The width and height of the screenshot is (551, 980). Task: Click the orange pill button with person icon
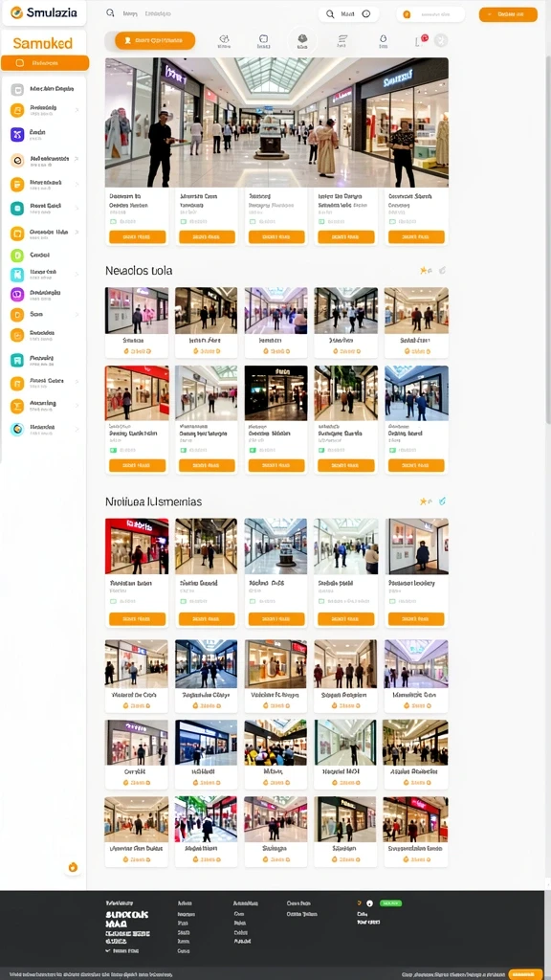pyautogui.click(x=155, y=40)
